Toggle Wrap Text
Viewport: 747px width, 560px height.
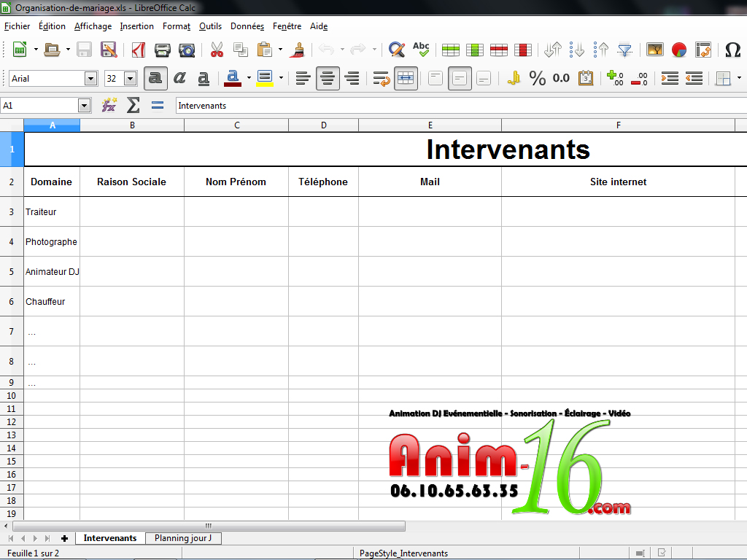click(x=382, y=78)
